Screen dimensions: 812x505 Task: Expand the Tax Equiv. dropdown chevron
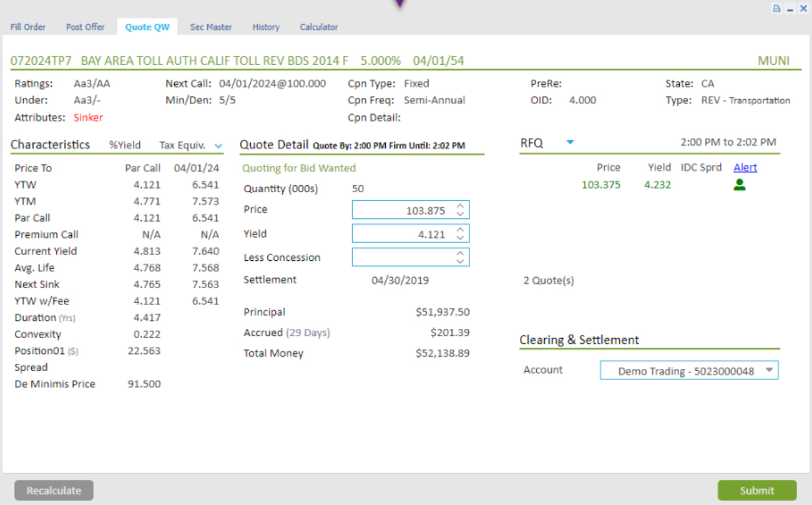coord(218,146)
